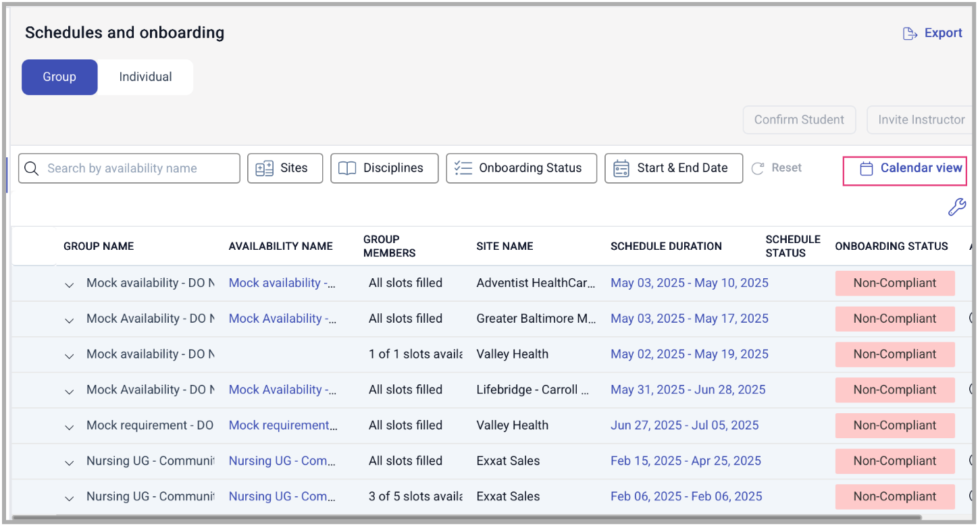Click the Reset refresh icon
This screenshot has width=980, height=528.
coord(758,169)
